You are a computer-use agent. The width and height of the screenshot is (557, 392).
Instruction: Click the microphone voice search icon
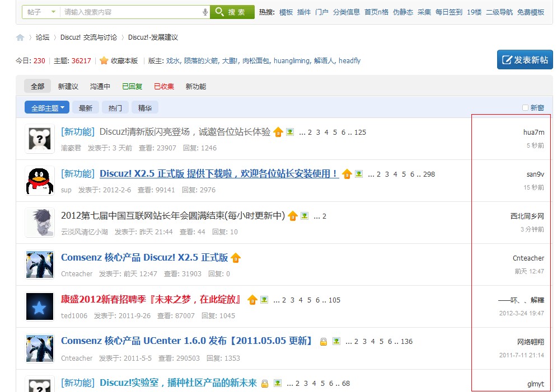click(205, 12)
